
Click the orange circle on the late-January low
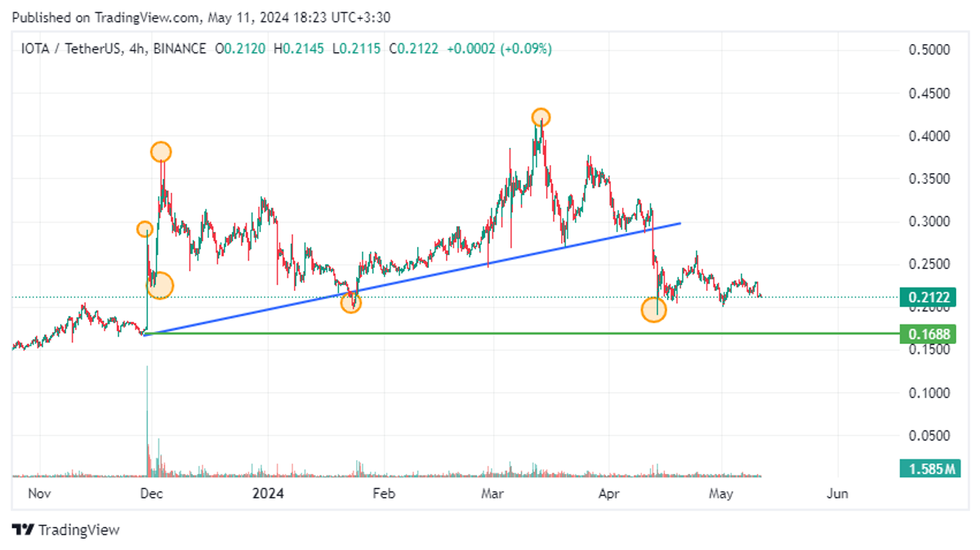point(351,303)
